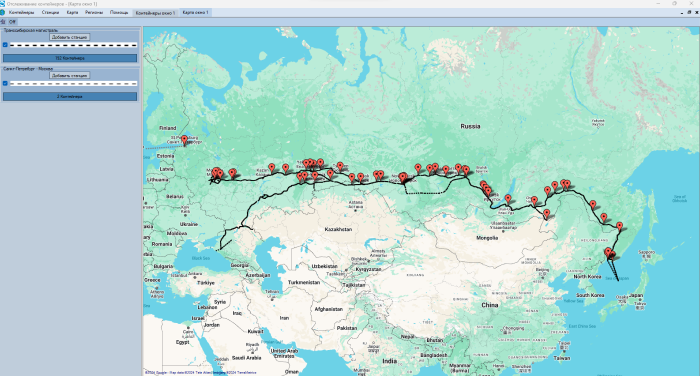
Task: Click the globe icon in the menu bar
Action: [3, 13]
